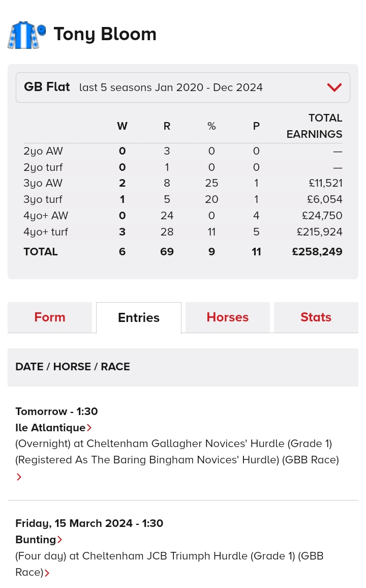Image resolution: width=366 pixels, height=588 pixels.
Task: Click the 3yo AW stats row
Action: [x=183, y=183]
